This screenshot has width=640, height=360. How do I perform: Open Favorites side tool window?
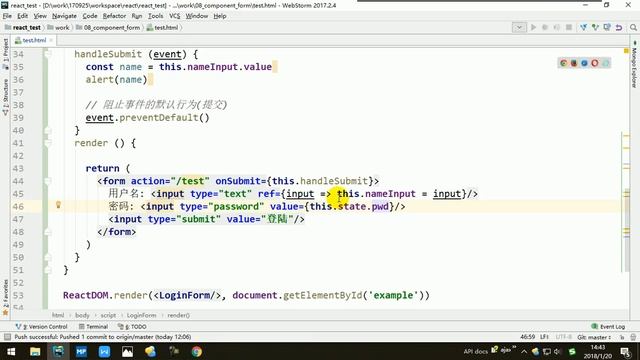click(x=5, y=298)
